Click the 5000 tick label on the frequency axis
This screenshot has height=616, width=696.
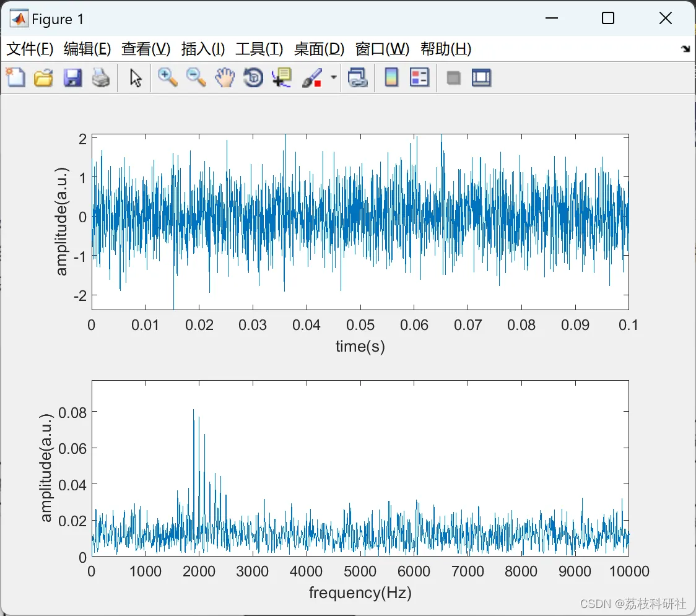(x=360, y=571)
